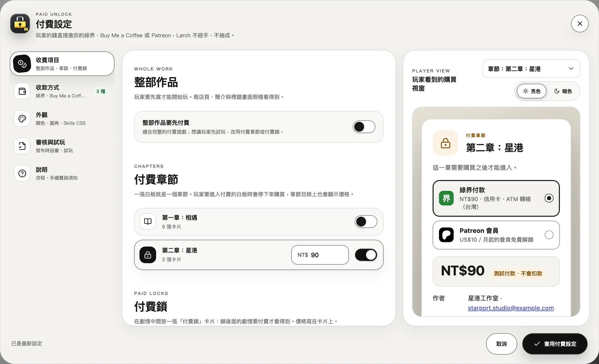
Task: Click the 星港工作室 author name
Action: 483,298
